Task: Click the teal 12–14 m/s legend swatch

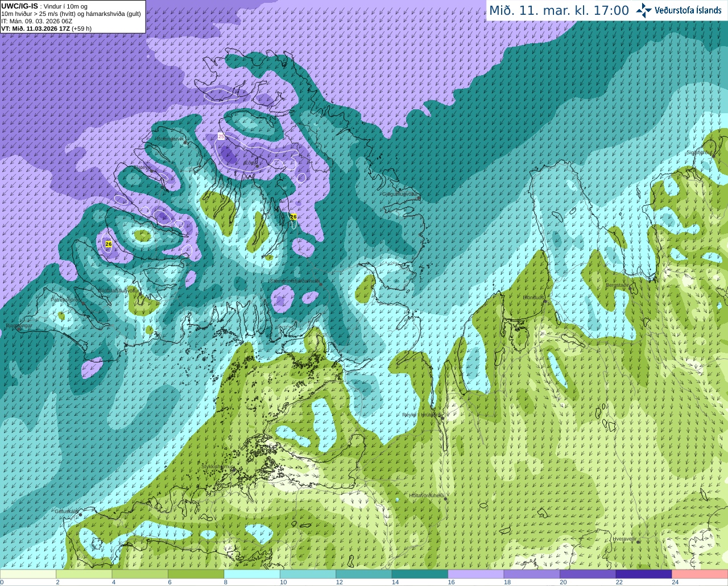Action: (x=364, y=573)
